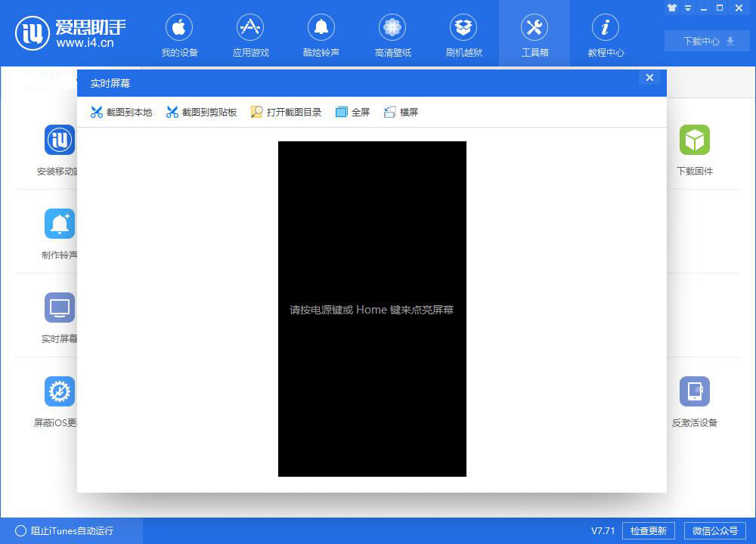Select the 酷炫铃声 ringtone section
756x544 pixels.
coord(321,34)
